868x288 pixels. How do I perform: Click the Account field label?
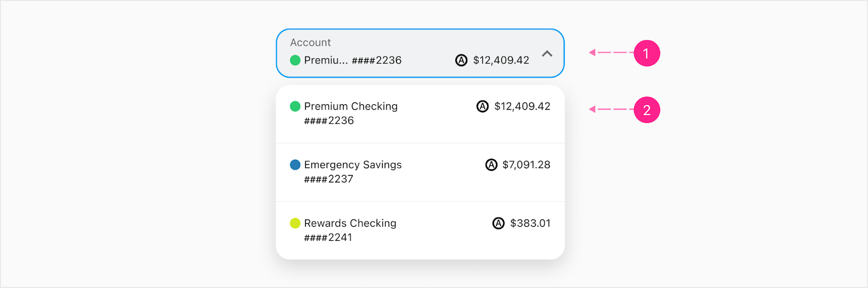click(x=310, y=42)
